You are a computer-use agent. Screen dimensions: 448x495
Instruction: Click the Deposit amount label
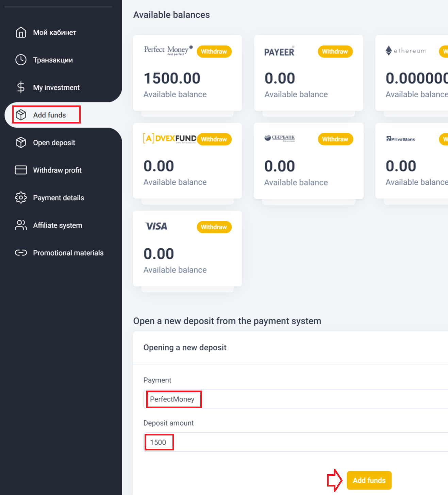coord(168,423)
